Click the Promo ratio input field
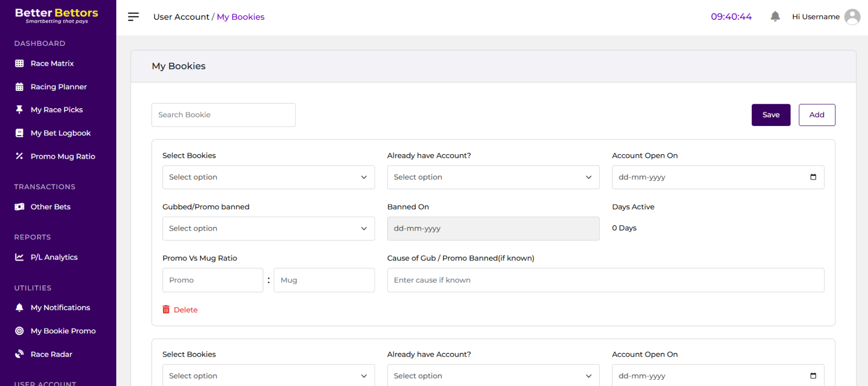The image size is (868, 386). coord(213,280)
